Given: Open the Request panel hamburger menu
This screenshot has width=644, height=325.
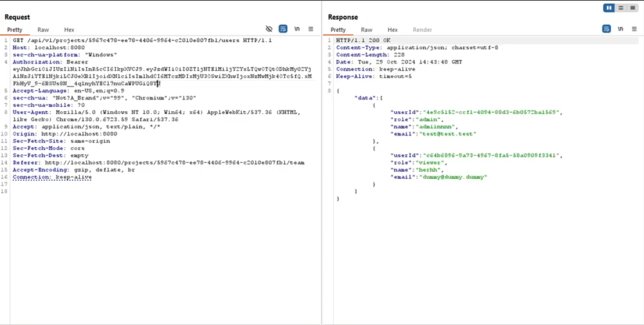Looking at the screenshot, I should [311, 29].
